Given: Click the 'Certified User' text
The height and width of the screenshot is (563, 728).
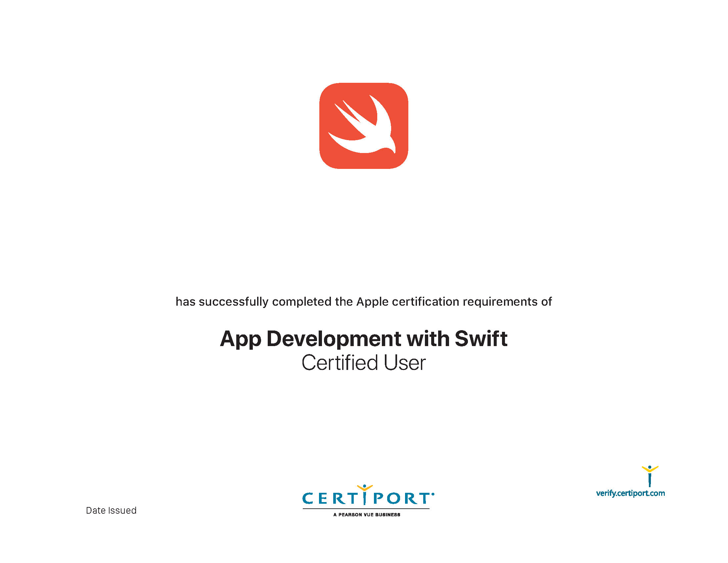Looking at the screenshot, I should (x=364, y=363).
